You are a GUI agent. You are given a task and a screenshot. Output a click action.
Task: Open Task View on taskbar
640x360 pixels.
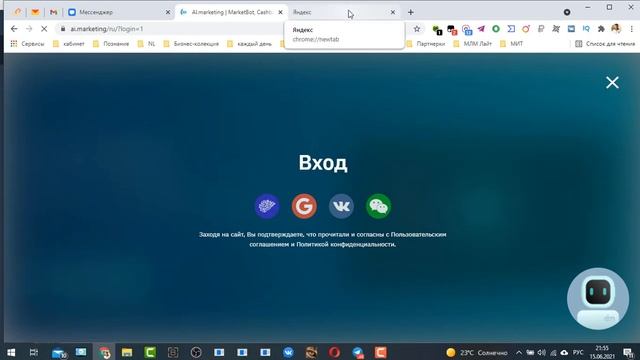coord(34,352)
